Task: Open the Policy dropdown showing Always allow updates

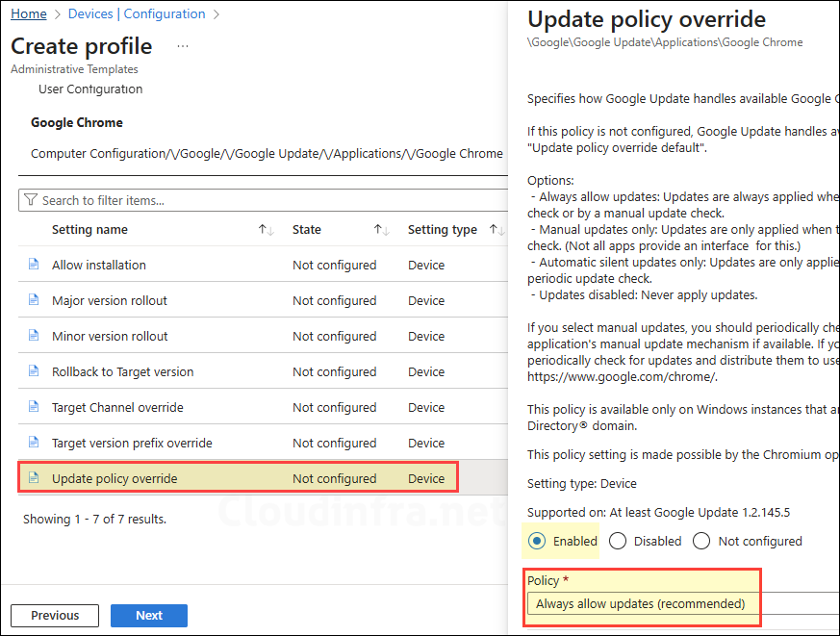Action: coord(683,604)
